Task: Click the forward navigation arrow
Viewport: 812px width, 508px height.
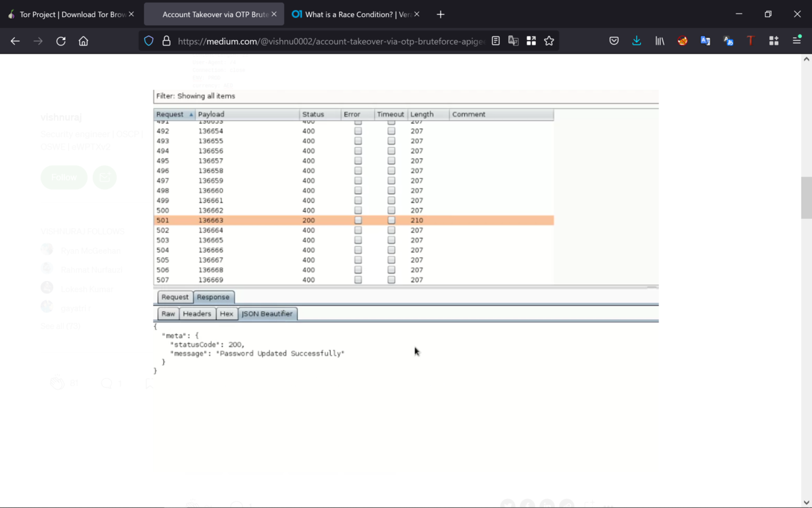Action: tap(38, 41)
